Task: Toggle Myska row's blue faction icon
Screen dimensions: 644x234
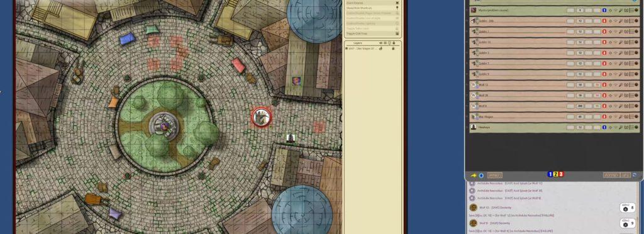Action: pyautogui.click(x=604, y=10)
